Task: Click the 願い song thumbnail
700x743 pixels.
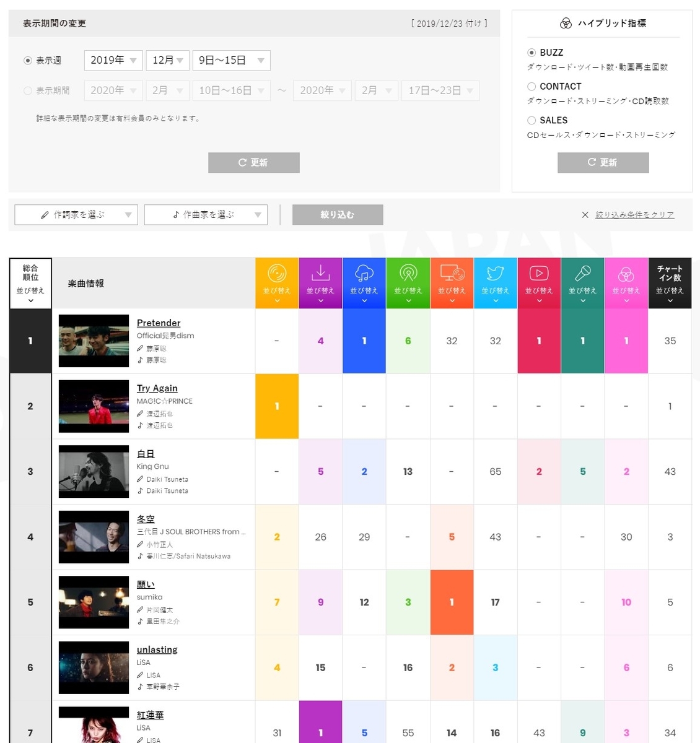Action: click(94, 602)
